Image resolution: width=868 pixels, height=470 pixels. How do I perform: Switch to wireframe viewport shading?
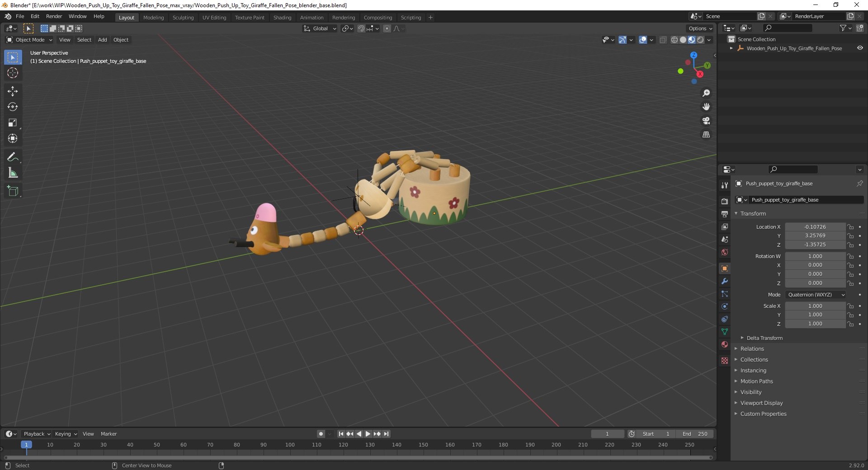(675, 40)
